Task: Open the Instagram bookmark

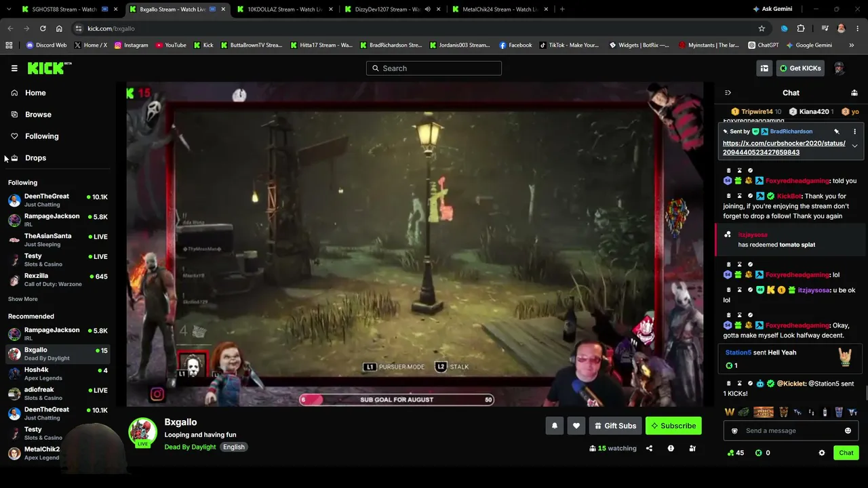Action: [131, 45]
